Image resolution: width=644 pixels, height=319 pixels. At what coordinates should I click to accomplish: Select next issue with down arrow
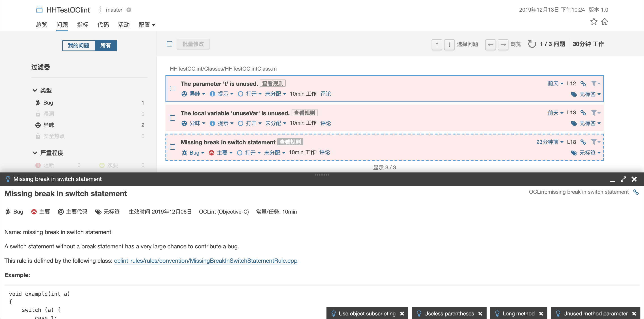click(449, 44)
